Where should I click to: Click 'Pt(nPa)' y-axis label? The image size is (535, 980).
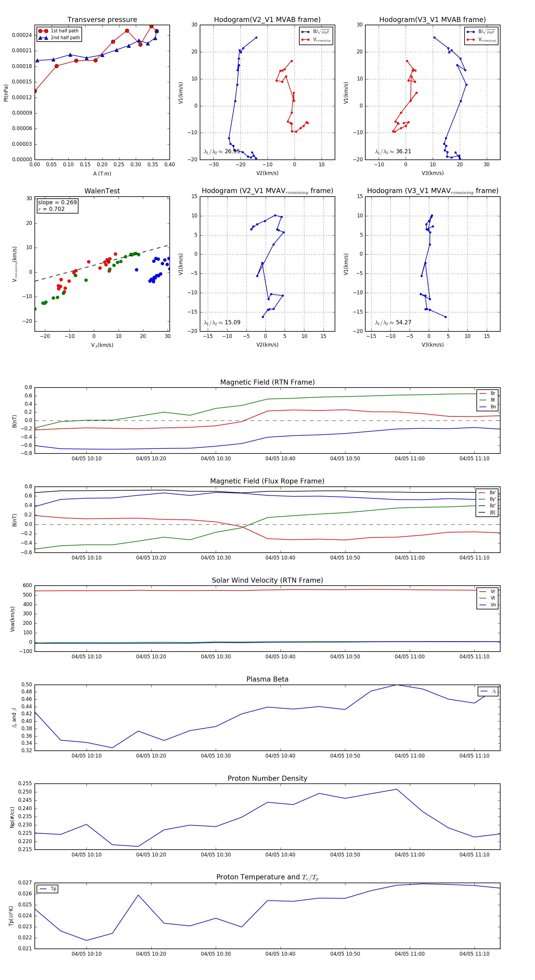tap(6, 93)
